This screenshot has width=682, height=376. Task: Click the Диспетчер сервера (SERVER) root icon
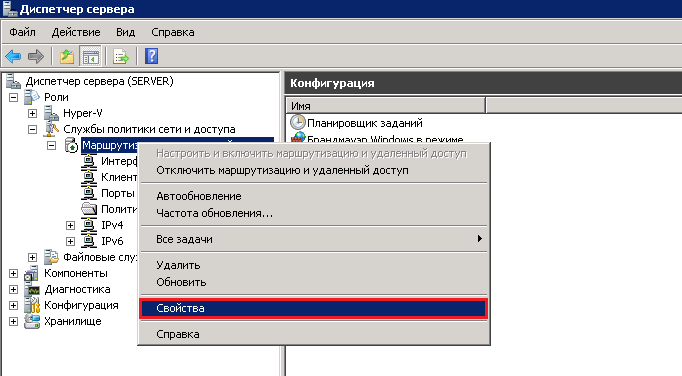[x=13, y=81]
